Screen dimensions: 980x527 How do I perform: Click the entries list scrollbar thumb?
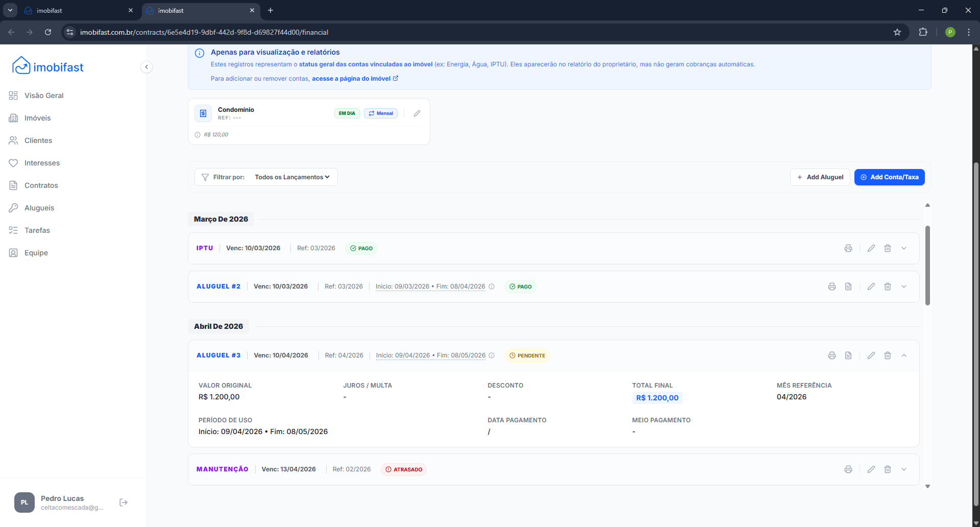(x=927, y=266)
